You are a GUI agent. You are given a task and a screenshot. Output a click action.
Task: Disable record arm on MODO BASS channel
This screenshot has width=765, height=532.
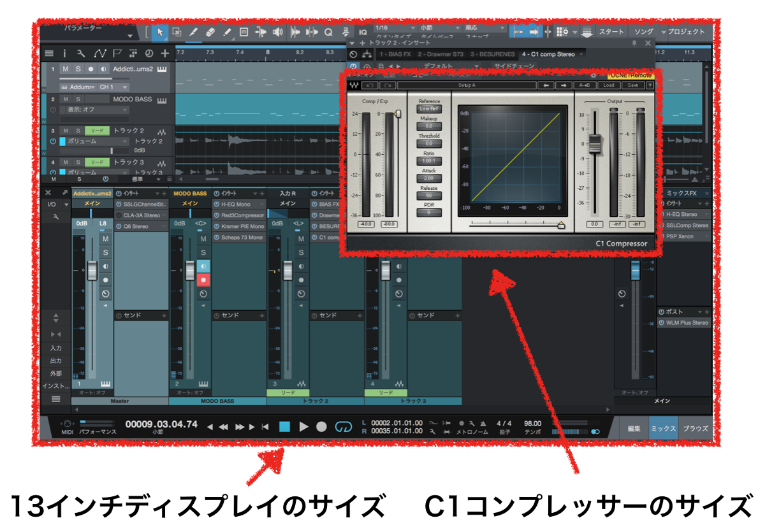pos(203,280)
